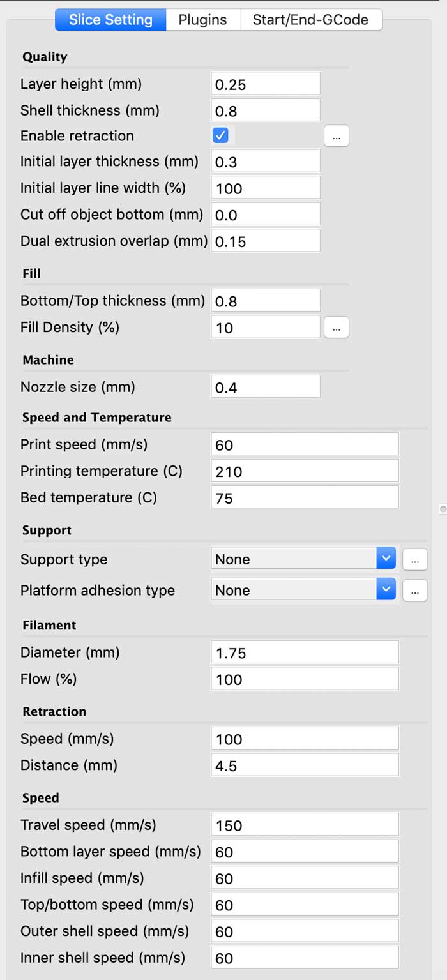
Task: Click the small round handle at panel edge
Action: 443,509
